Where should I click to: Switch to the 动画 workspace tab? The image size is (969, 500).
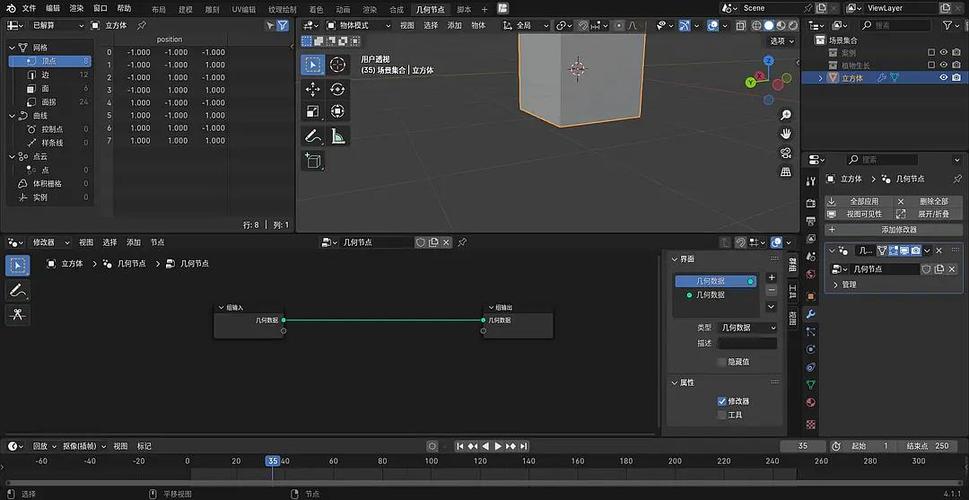343,9
